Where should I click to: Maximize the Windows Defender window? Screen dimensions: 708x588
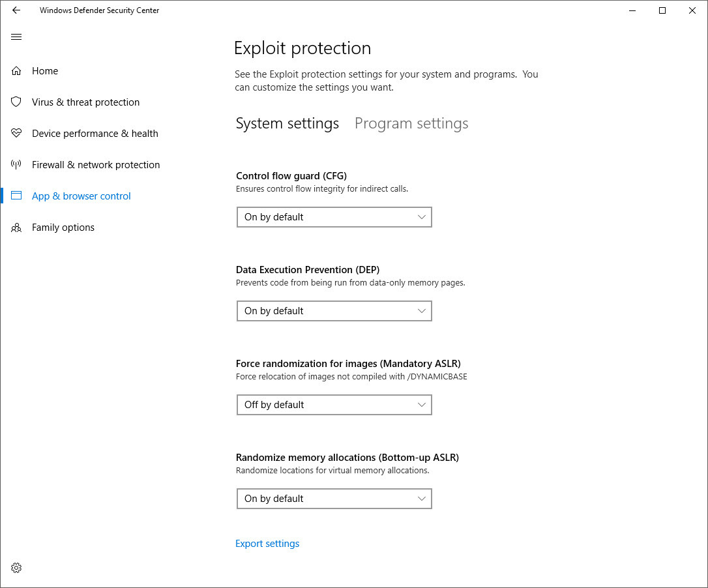(662, 10)
